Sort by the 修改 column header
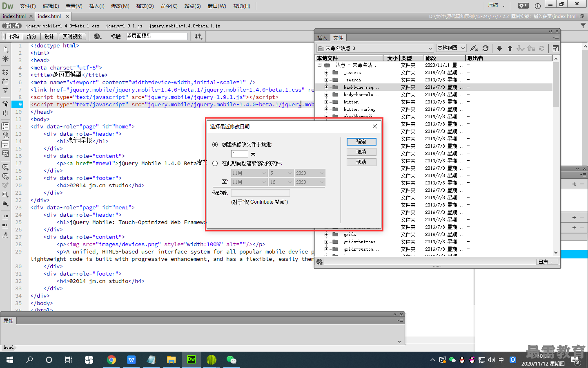The height and width of the screenshot is (368, 588). click(445, 58)
